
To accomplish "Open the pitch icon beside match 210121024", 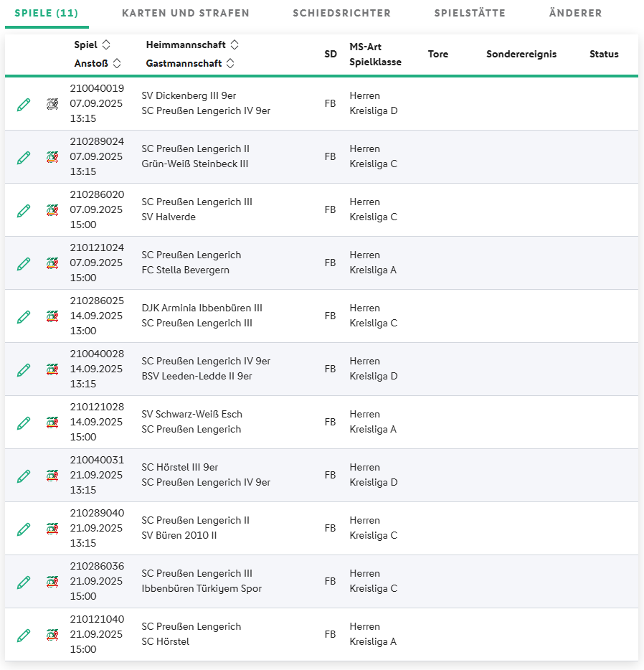I will click(52, 263).
